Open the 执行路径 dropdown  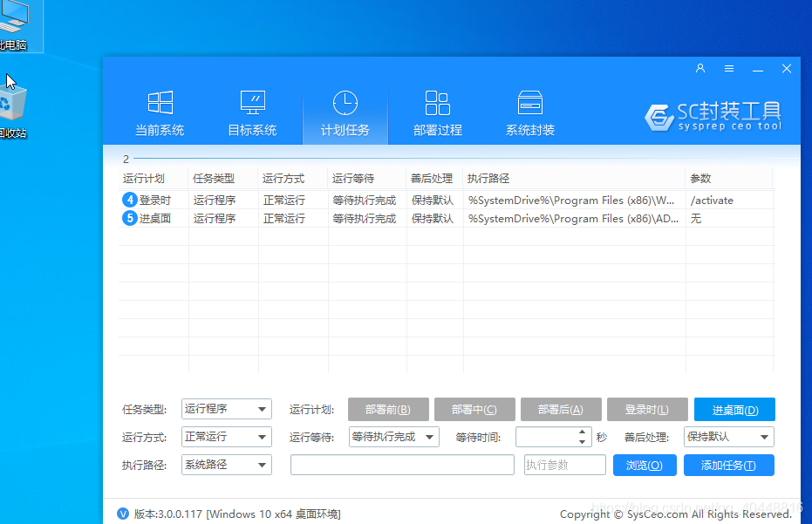point(226,465)
